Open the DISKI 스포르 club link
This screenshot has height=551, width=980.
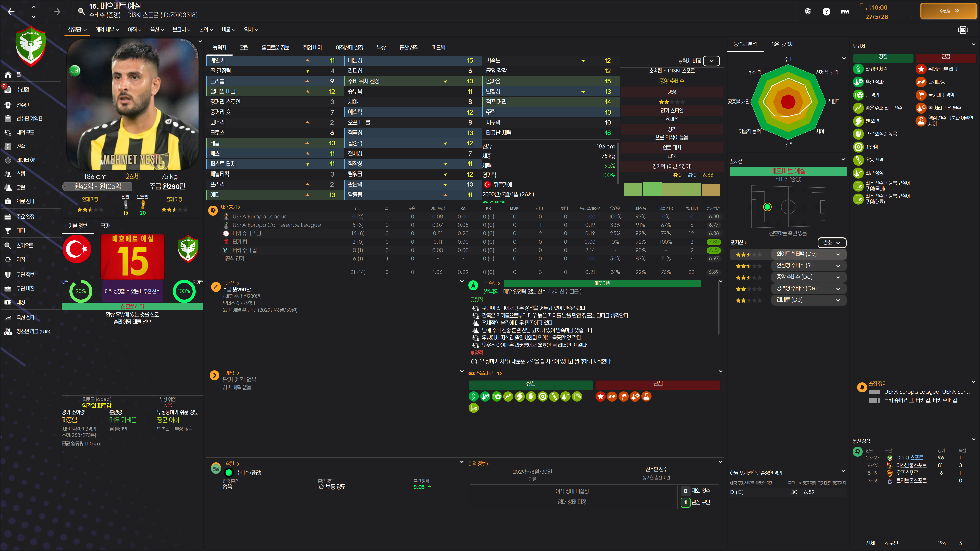point(909,457)
